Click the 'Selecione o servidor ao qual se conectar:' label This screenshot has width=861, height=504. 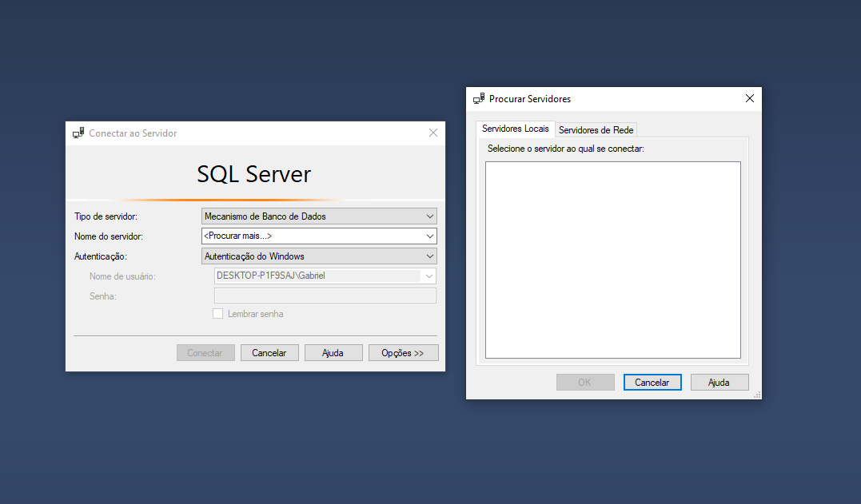565,149
